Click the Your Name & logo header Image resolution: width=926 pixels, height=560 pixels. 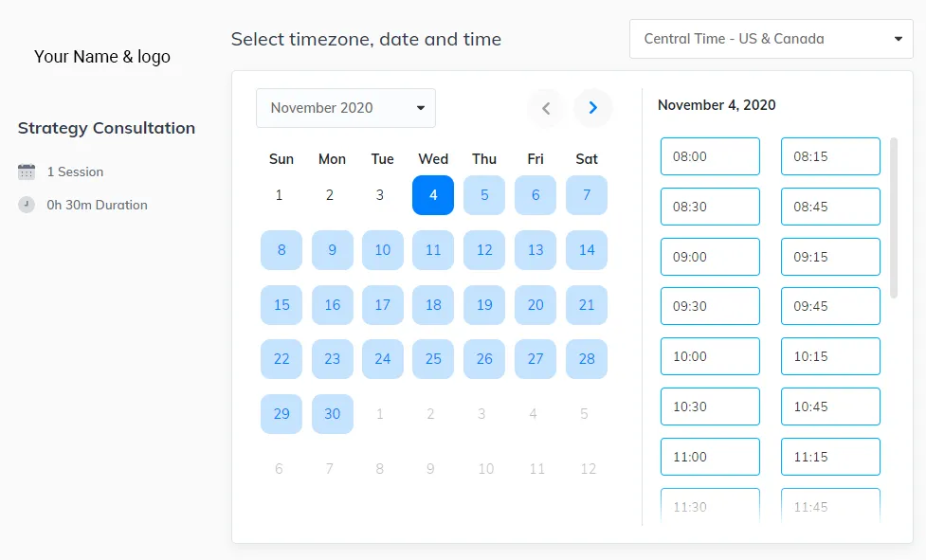point(102,57)
